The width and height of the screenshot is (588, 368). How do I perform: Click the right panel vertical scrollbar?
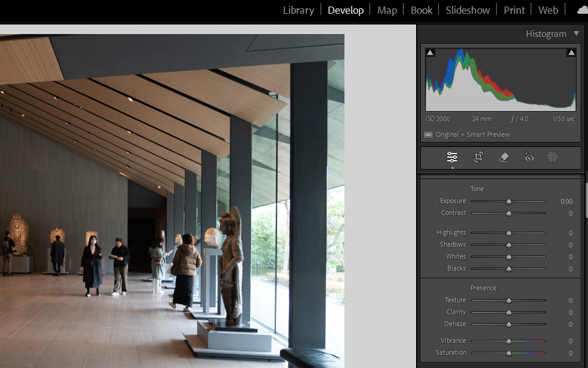tap(586, 199)
